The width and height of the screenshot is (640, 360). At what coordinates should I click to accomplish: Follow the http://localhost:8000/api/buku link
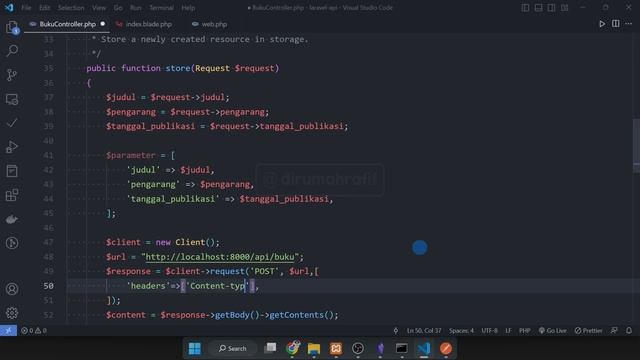[220, 257]
